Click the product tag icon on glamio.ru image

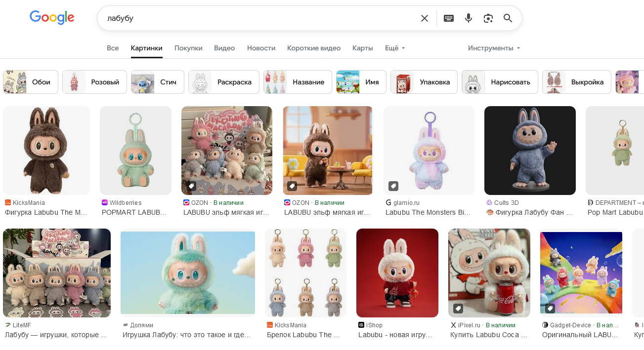click(393, 186)
